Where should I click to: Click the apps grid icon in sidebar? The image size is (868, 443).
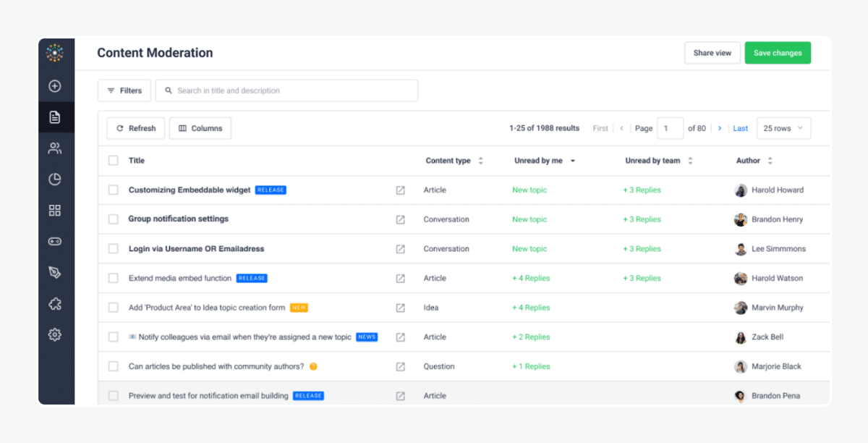click(55, 210)
